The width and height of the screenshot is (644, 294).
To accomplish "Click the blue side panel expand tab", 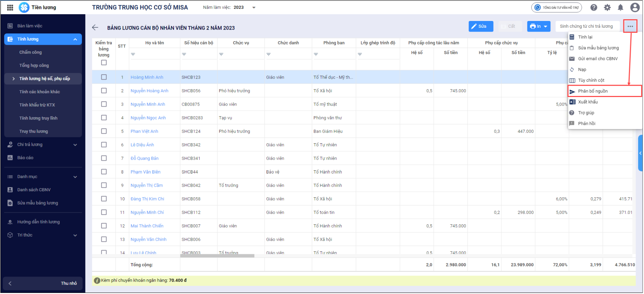I will pyautogui.click(x=640, y=153).
